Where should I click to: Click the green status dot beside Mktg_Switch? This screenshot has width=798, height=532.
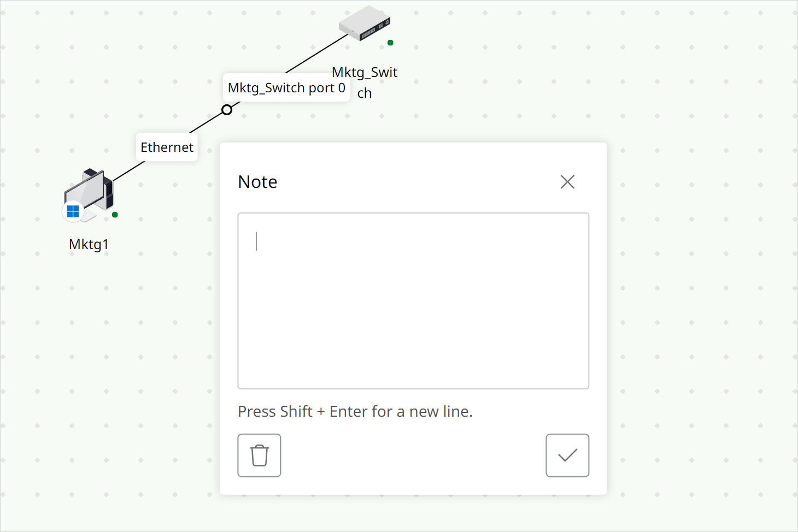[x=390, y=43]
